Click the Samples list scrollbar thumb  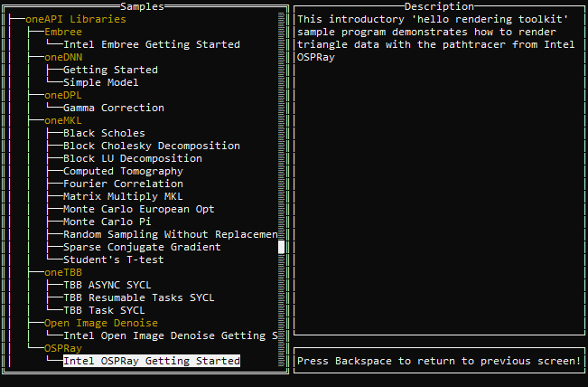pos(281,247)
